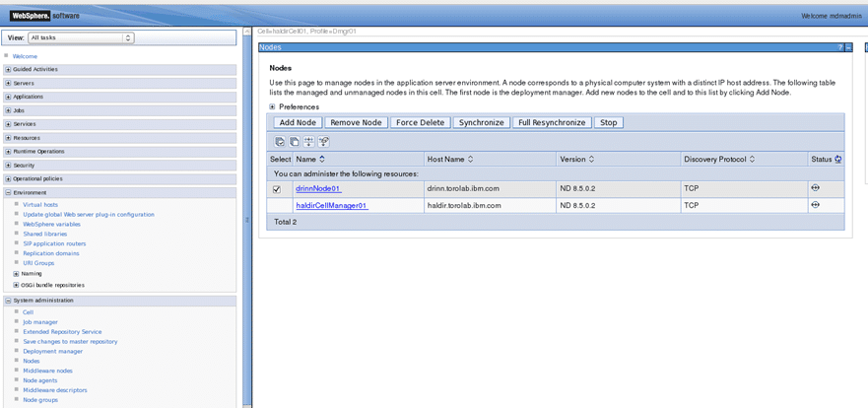This screenshot has height=408, width=868.
Task: Expand the Naming subtree
Action: (x=16, y=273)
